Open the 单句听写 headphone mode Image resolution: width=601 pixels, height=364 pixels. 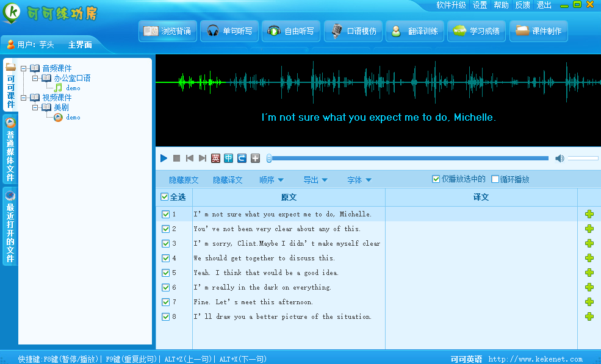pos(229,31)
